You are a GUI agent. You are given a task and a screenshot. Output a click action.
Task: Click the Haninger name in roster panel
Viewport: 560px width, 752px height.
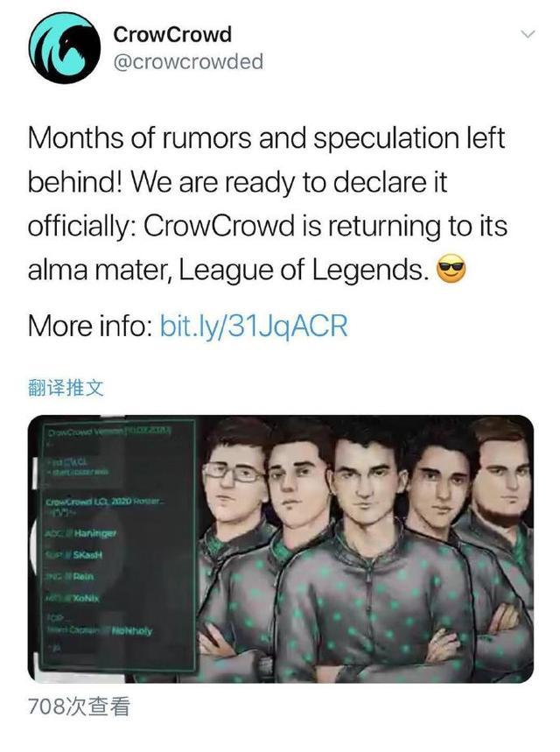pos(95,533)
